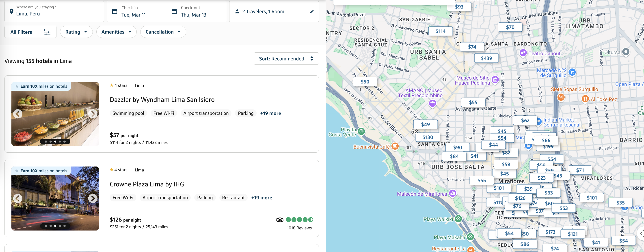Select the $70 price marker on map

[510, 27]
